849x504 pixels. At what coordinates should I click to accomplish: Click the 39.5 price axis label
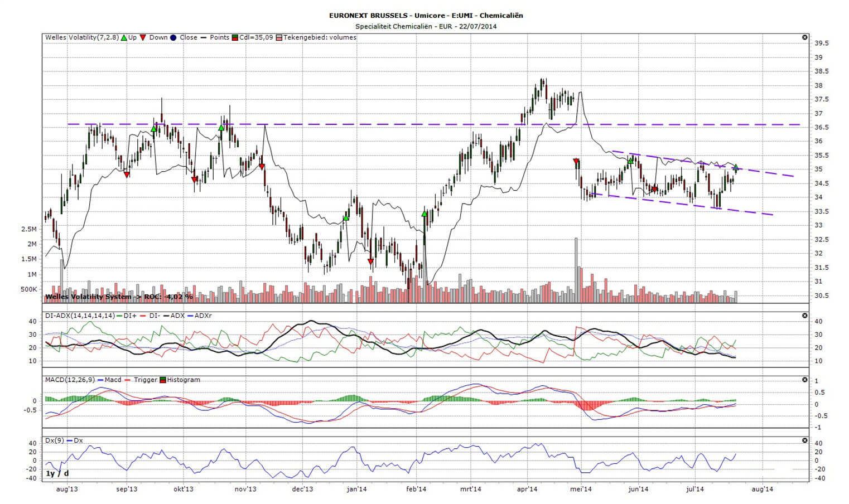pos(821,43)
